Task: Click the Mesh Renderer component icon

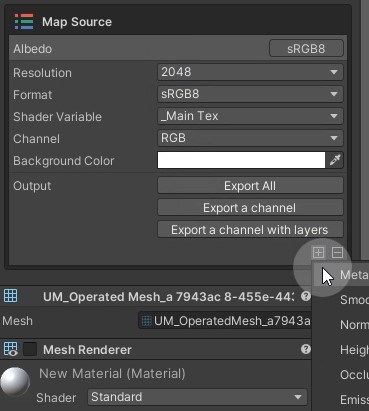Action: [x=10, y=349]
